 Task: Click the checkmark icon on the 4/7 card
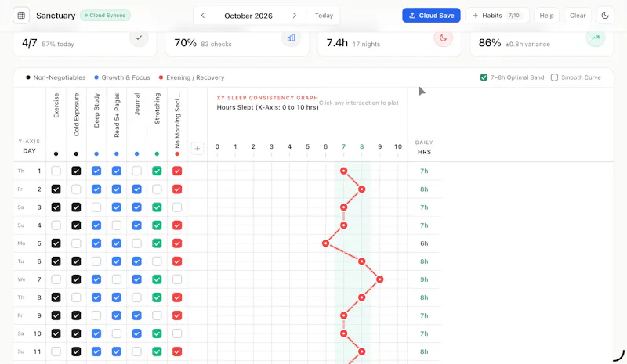(x=139, y=38)
